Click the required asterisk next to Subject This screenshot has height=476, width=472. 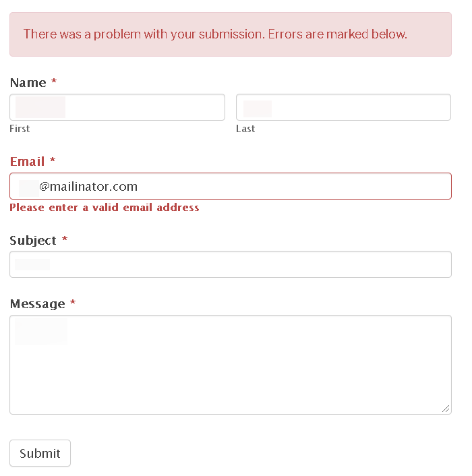(x=65, y=240)
